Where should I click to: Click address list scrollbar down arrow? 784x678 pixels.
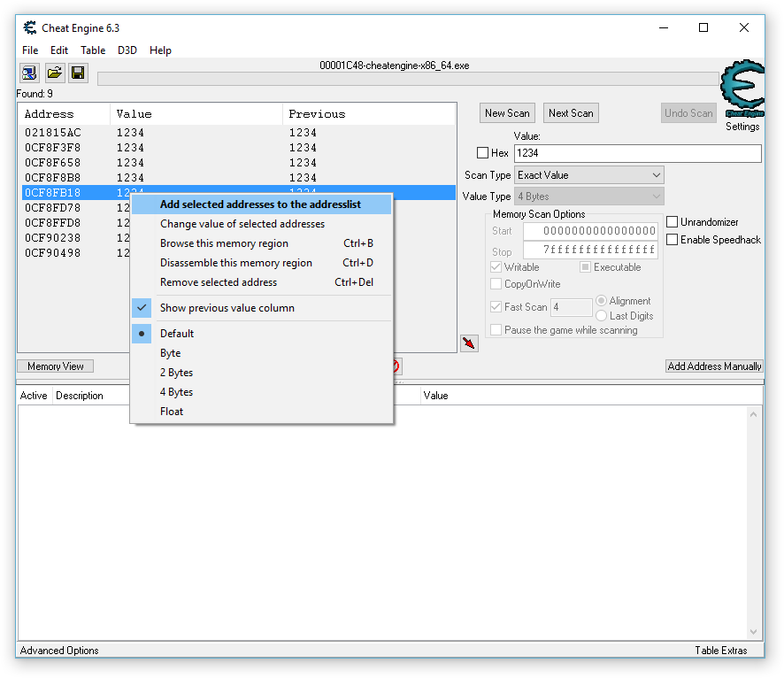[754, 632]
